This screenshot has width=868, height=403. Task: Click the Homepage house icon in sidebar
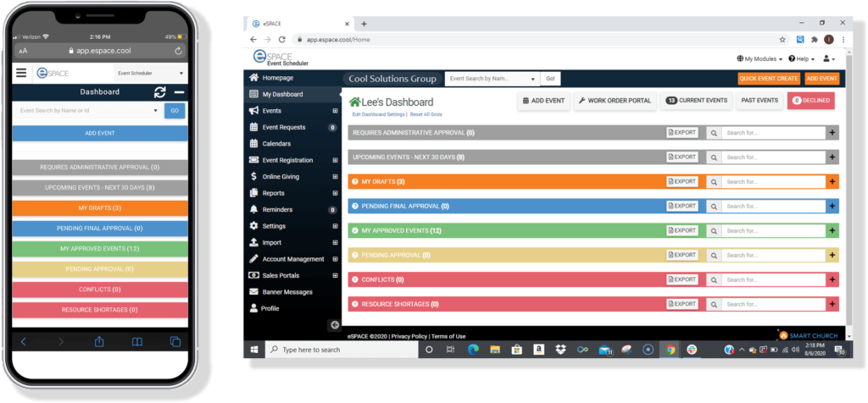coord(254,78)
